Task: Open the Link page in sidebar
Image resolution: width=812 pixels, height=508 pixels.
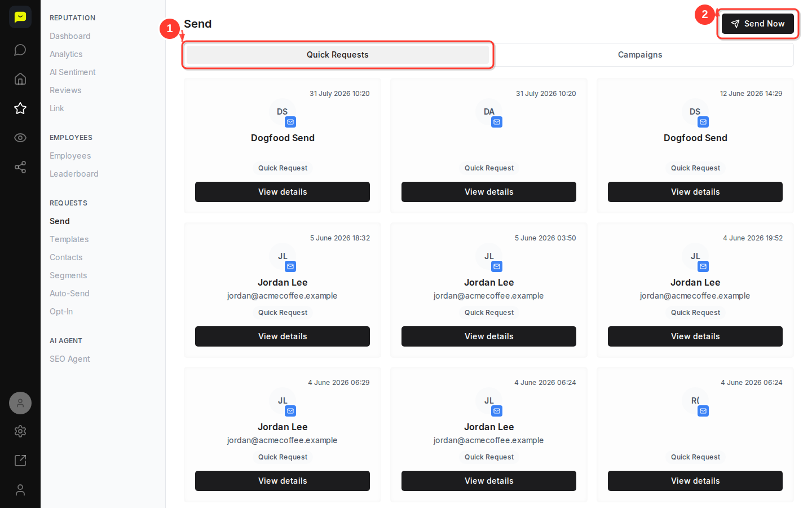Action: pyautogui.click(x=57, y=108)
